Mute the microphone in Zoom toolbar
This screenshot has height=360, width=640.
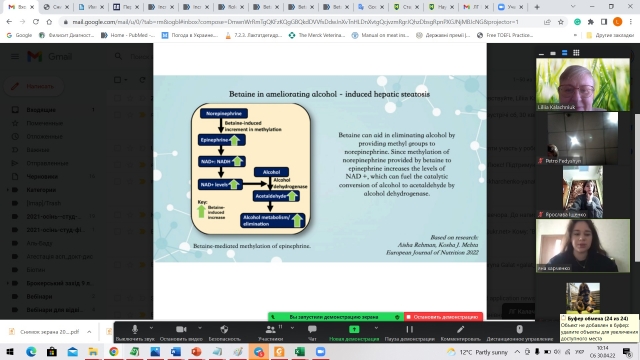click(135, 333)
